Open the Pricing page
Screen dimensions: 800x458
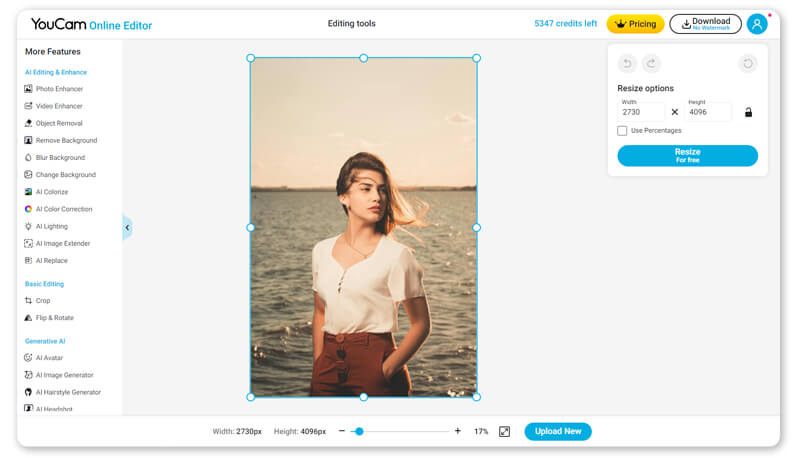click(x=635, y=24)
